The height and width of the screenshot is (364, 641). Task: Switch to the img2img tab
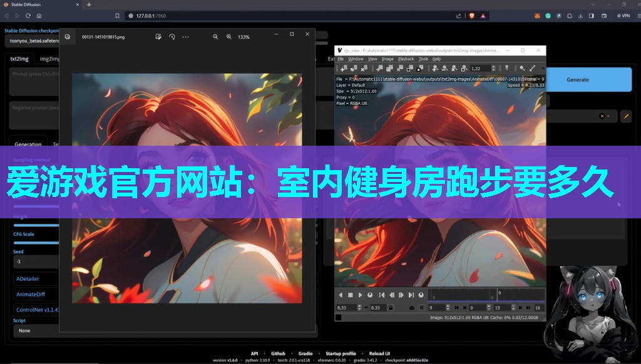point(49,59)
